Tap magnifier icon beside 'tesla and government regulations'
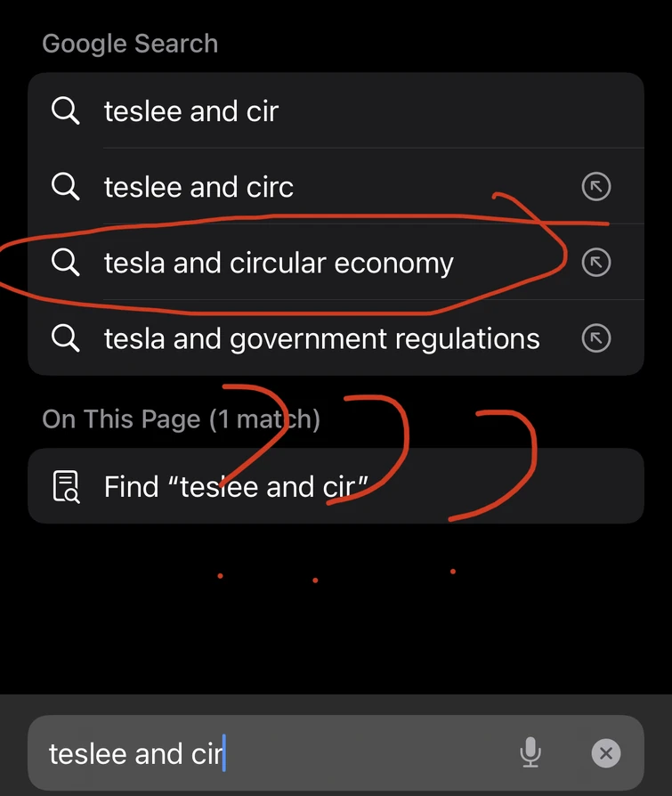This screenshot has width=672, height=796. [x=65, y=338]
